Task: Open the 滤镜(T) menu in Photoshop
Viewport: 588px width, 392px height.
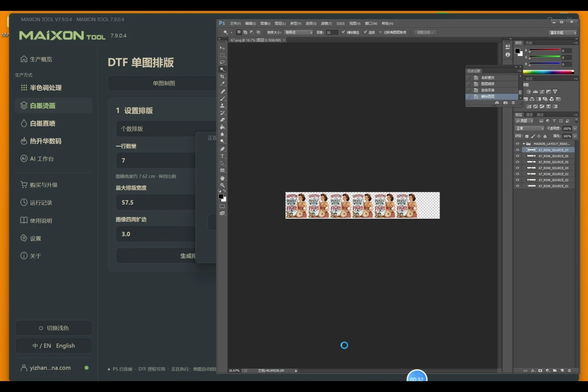Action: [x=326, y=24]
